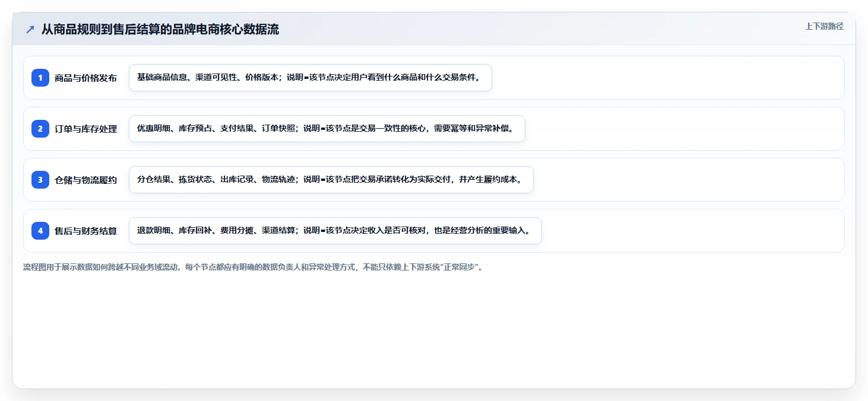Click the 售后与财务结算 node title

coord(85,231)
